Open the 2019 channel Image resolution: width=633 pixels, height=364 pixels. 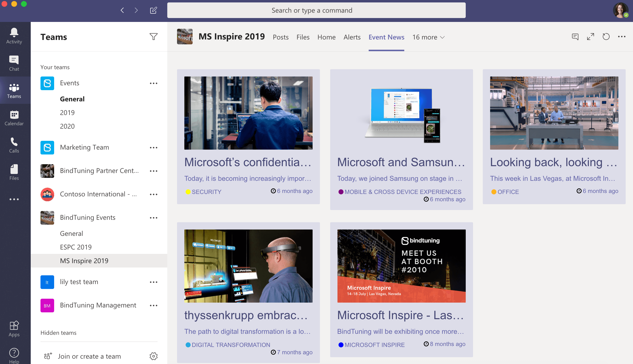(67, 113)
